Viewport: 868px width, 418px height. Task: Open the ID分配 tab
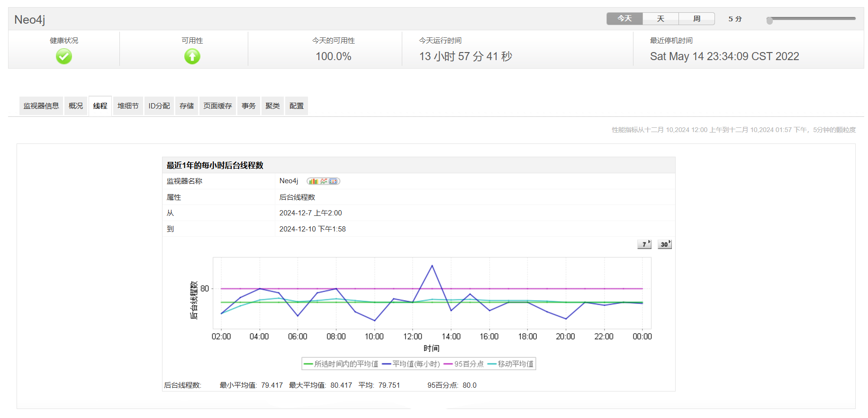(159, 106)
